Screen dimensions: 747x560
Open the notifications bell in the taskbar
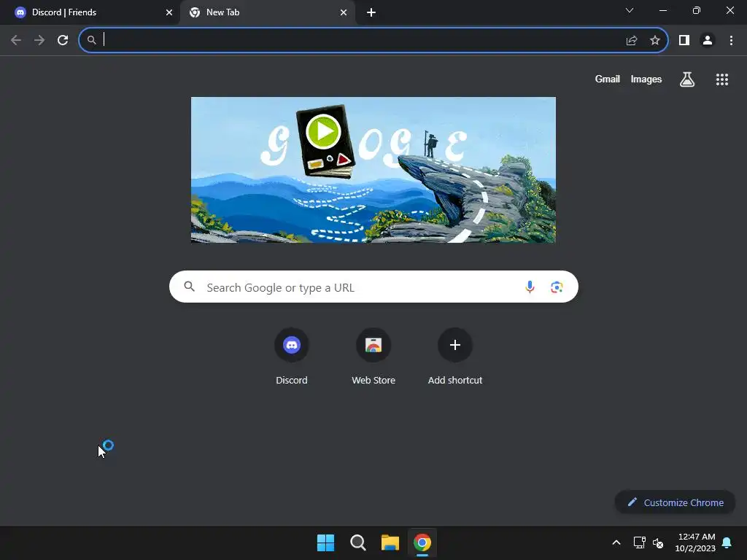[x=727, y=542]
